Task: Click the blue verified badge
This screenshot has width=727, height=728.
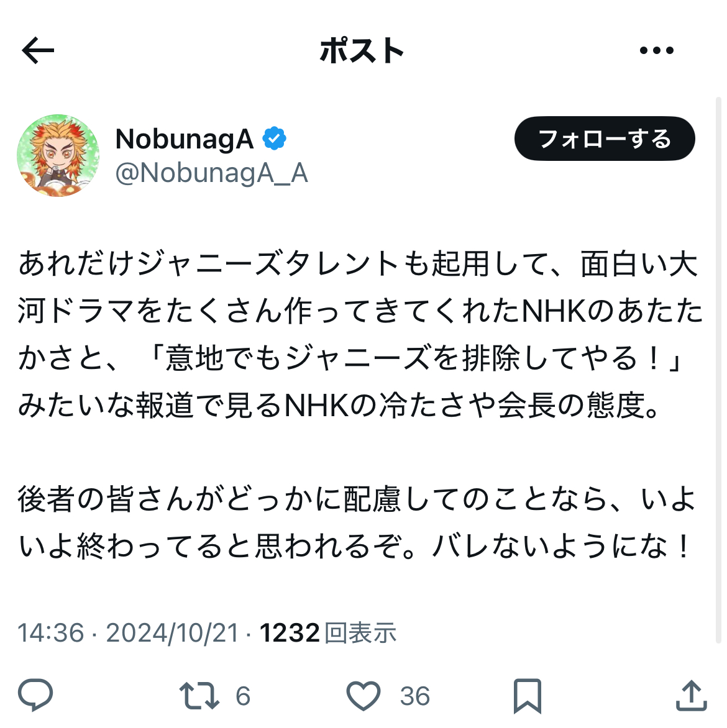Action: (274, 139)
